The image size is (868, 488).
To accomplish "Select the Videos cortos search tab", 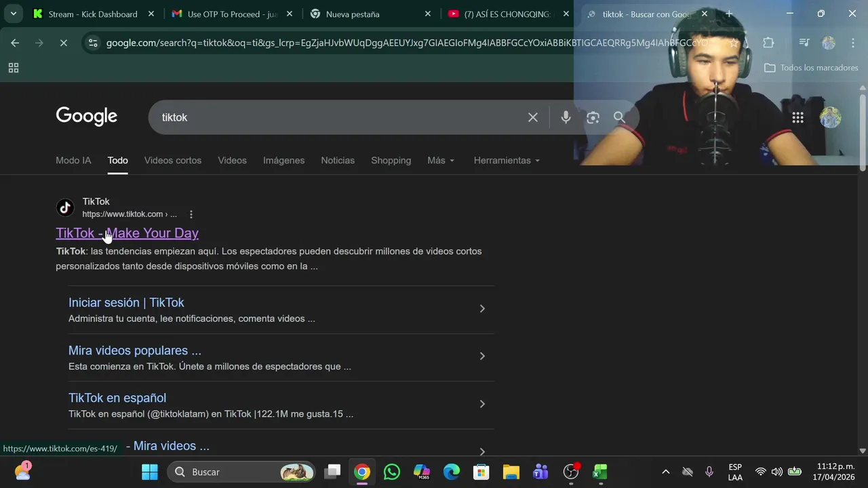I will point(173,161).
